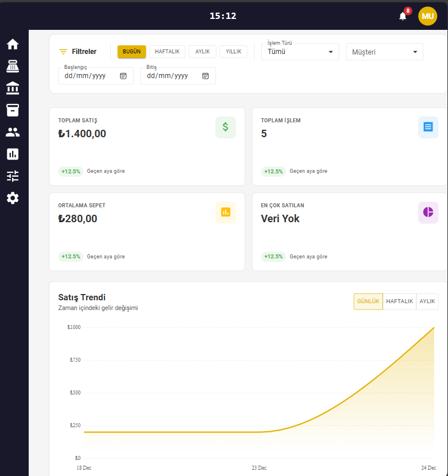Open the inventory box sidebar icon
The width and height of the screenshot is (448, 476).
13,110
